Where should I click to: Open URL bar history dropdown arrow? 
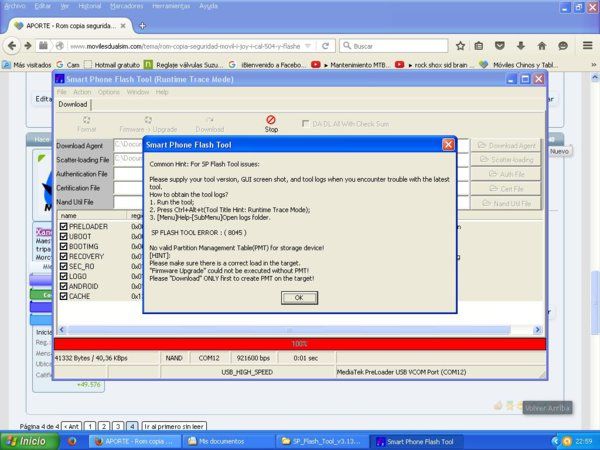[x=308, y=46]
